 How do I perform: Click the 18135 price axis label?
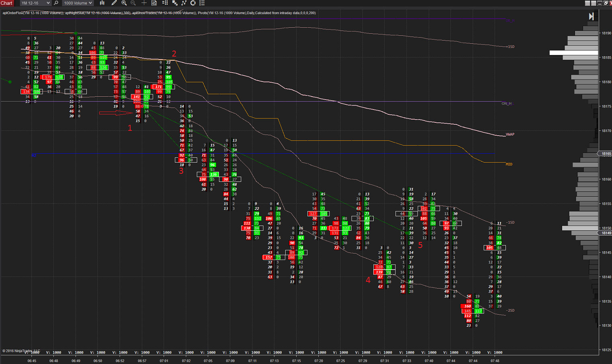(x=606, y=301)
